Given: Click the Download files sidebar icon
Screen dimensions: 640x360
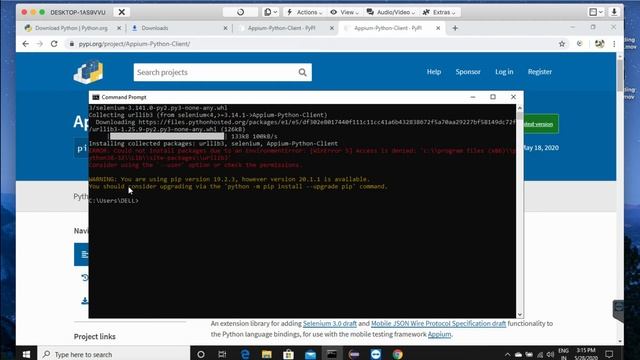Looking at the screenshot, I should coord(84,301).
